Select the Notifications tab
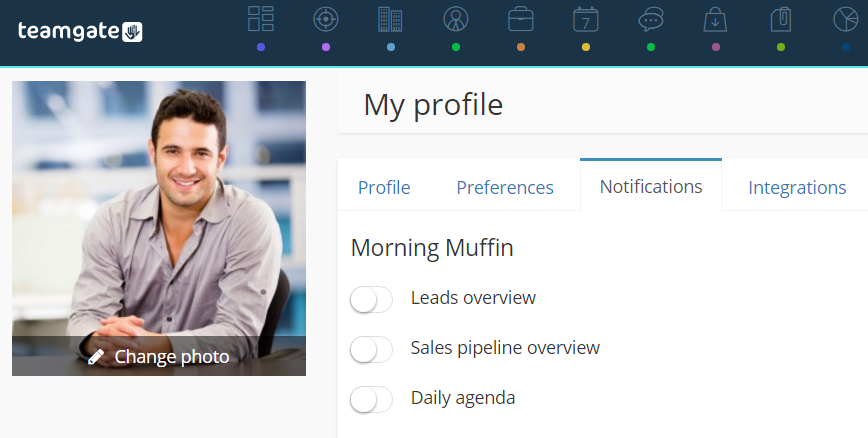This screenshot has height=438, width=868. (x=651, y=186)
